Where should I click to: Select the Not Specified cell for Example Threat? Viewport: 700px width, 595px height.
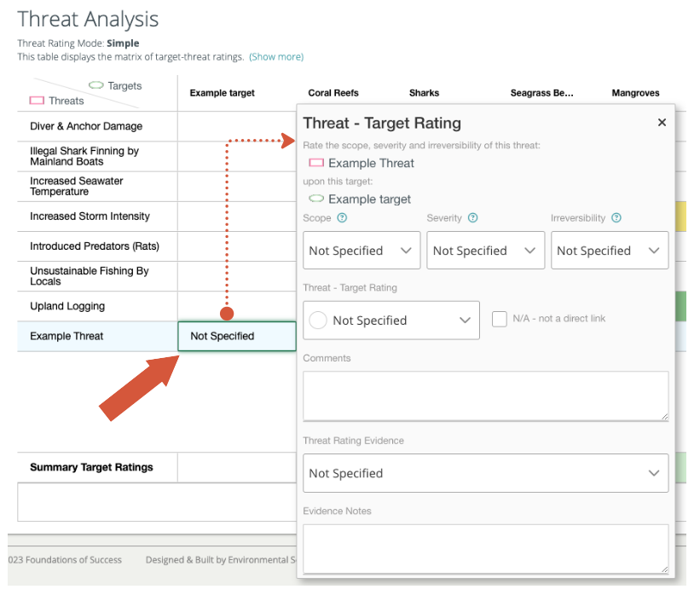click(236, 336)
